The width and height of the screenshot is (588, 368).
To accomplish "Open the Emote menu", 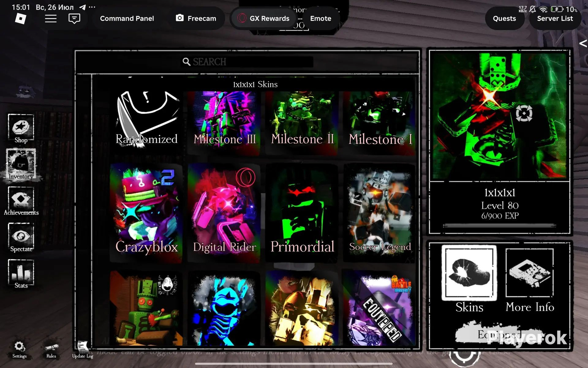I will pyautogui.click(x=320, y=18).
